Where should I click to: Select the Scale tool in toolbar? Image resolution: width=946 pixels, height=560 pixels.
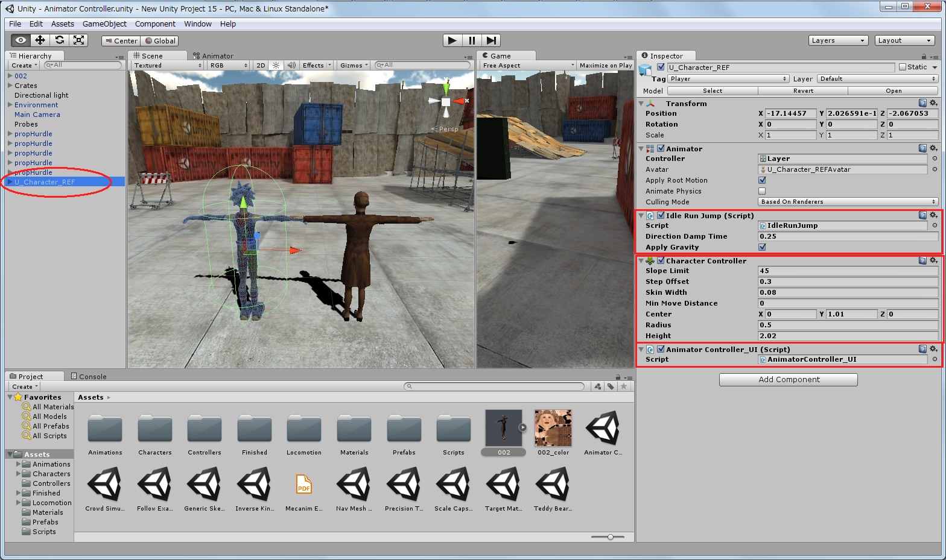pyautogui.click(x=78, y=40)
